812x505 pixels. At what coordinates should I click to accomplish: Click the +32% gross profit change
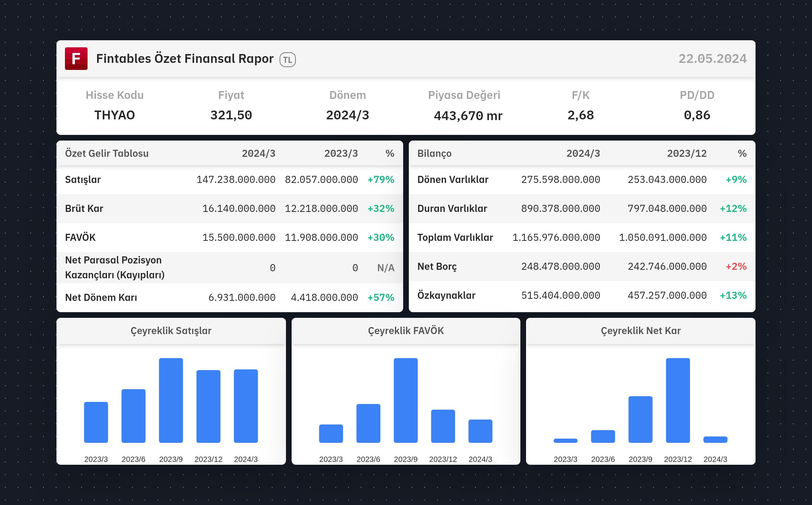(381, 208)
